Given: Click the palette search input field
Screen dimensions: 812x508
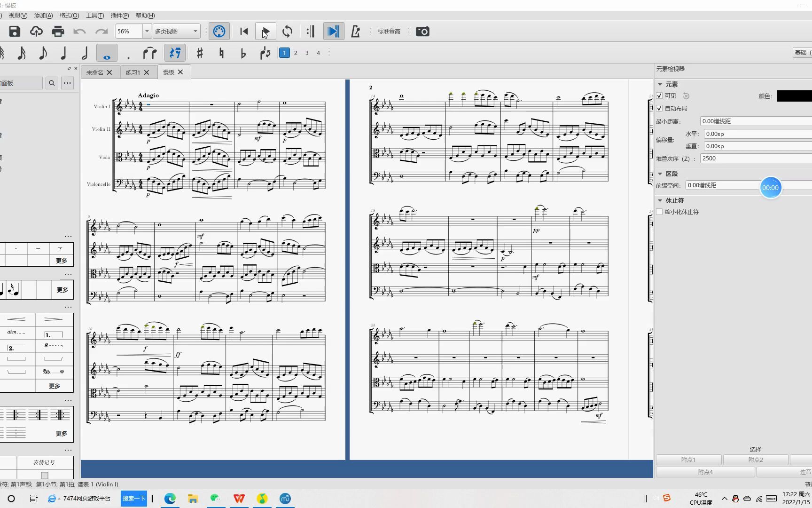Looking at the screenshot, I should point(21,83).
